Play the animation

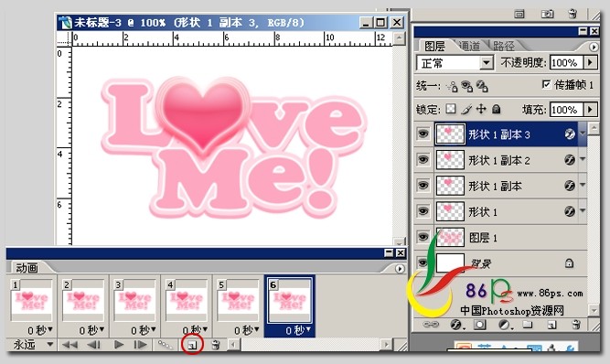point(119,345)
